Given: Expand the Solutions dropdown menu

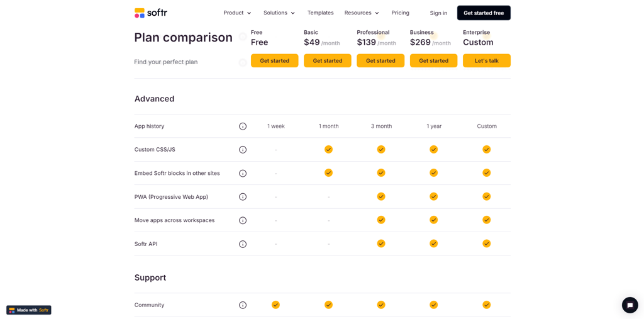Looking at the screenshot, I should tap(279, 13).
